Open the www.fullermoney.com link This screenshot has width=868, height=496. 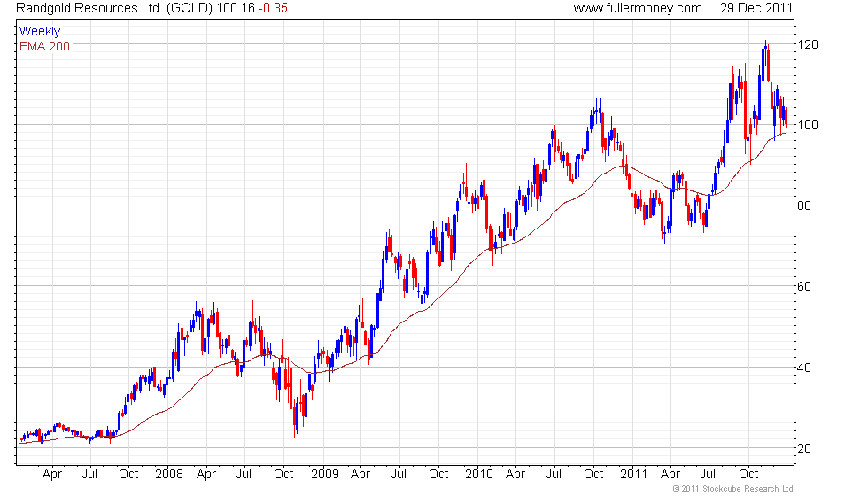pyautogui.click(x=638, y=8)
